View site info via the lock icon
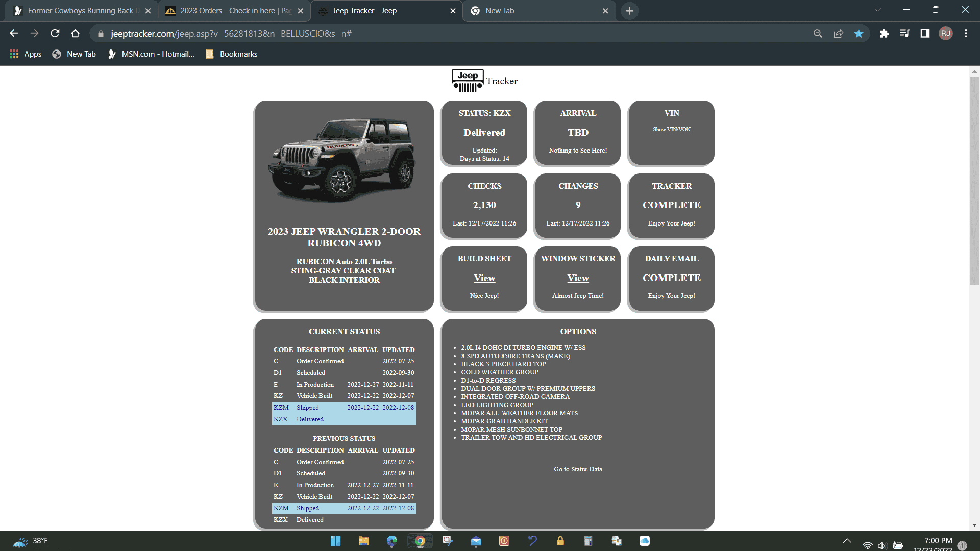Image resolution: width=980 pixels, height=551 pixels. [101, 34]
